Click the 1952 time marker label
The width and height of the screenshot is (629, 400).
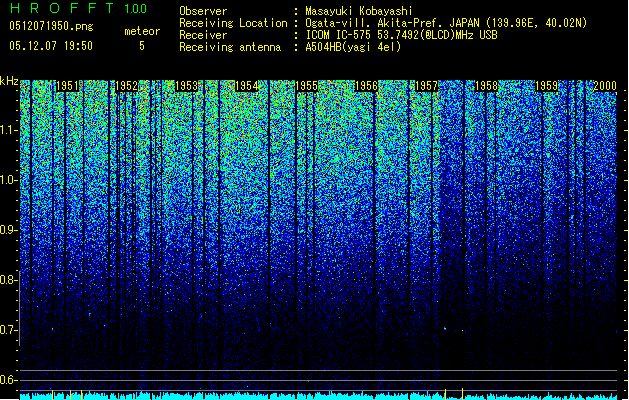[x=127, y=86]
